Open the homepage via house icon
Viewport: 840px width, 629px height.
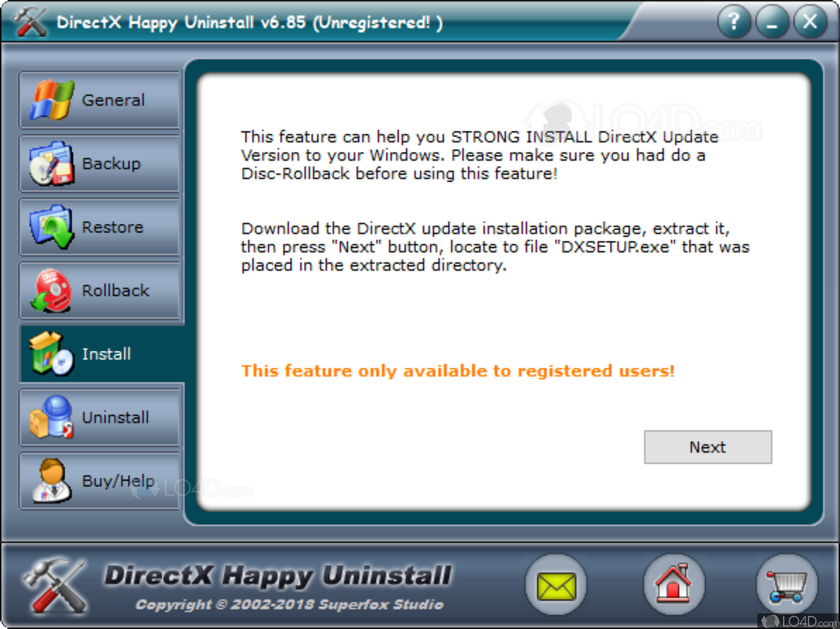pos(674,585)
